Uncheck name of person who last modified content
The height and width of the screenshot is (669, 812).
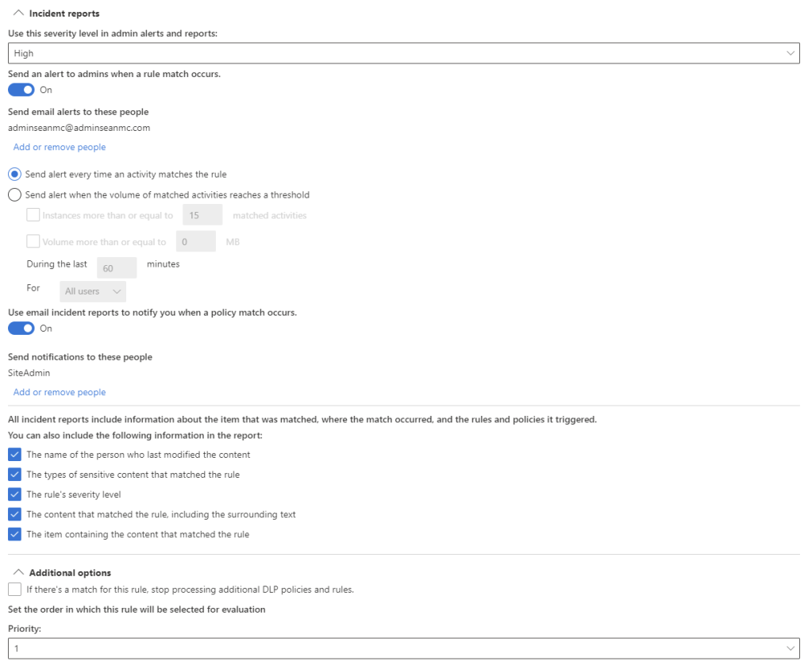tap(14, 455)
